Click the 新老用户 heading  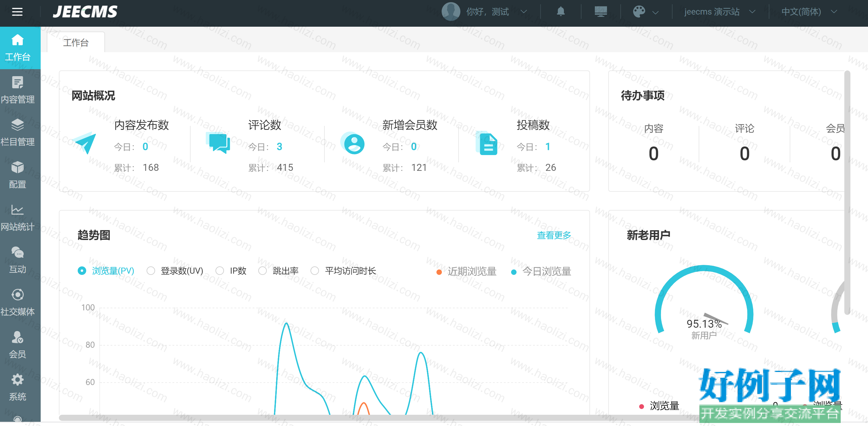tap(648, 235)
